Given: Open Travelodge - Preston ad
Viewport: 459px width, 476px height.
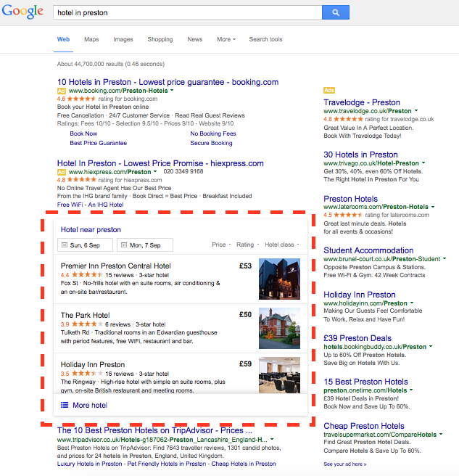Looking at the screenshot, I should click(362, 102).
